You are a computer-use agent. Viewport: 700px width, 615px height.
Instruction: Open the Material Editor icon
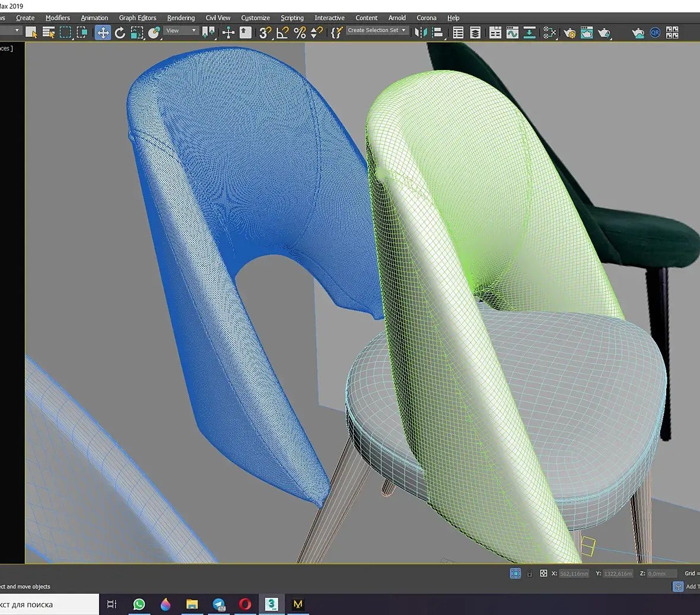549,33
